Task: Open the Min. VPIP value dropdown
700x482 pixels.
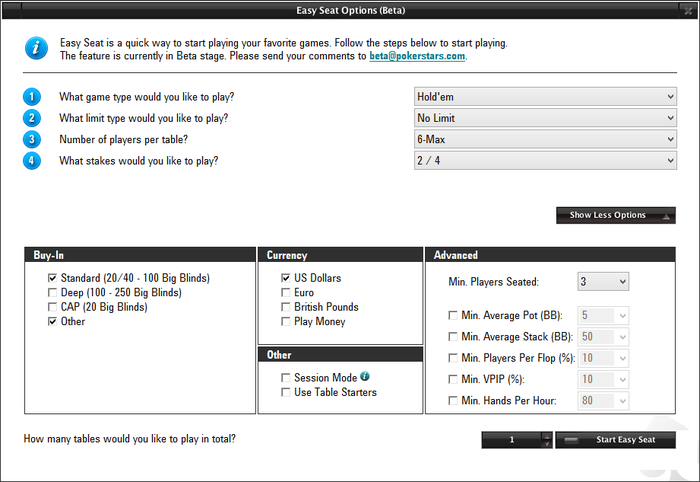Action: pyautogui.click(x=603, y=379)
